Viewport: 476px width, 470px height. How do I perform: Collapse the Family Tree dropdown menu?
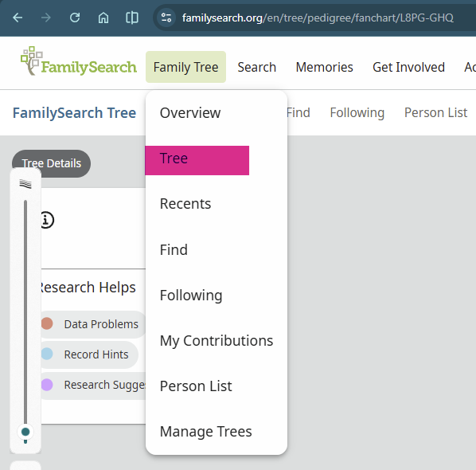coord(185,67)
